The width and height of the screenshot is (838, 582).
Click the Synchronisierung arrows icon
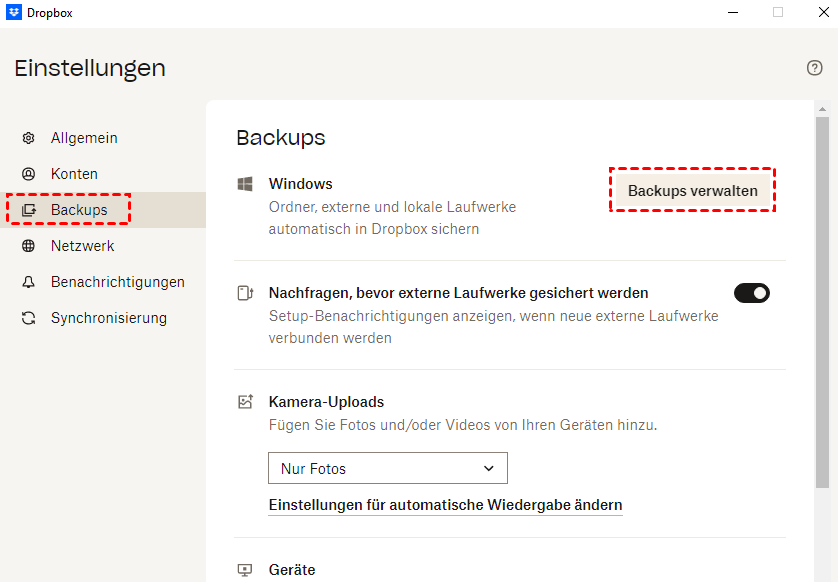29,318
